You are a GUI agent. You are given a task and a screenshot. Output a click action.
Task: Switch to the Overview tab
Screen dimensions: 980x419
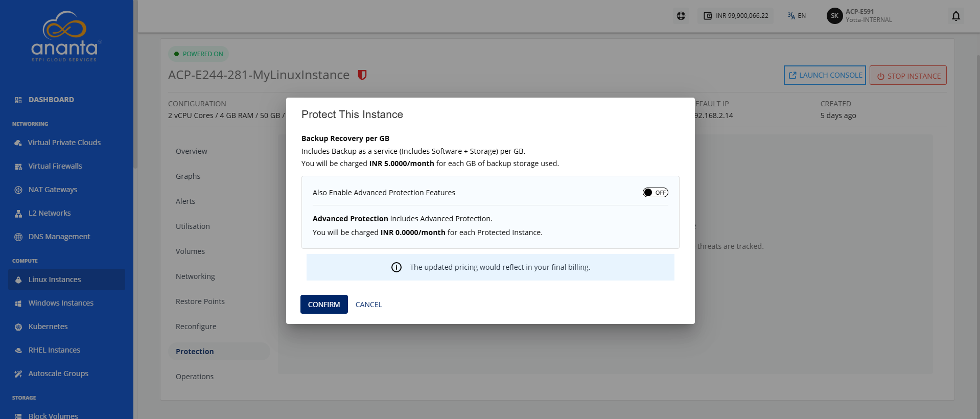[192, 151]
